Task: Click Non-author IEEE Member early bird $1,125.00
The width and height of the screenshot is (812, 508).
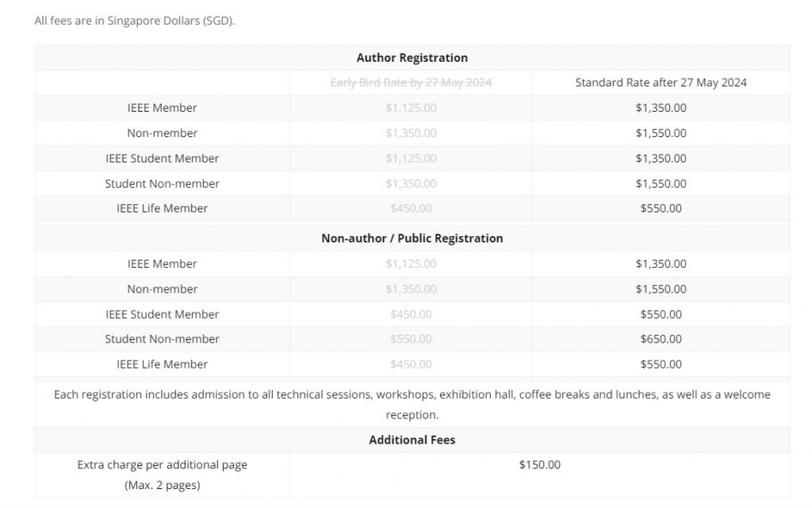Action: (x=411, y=264)
